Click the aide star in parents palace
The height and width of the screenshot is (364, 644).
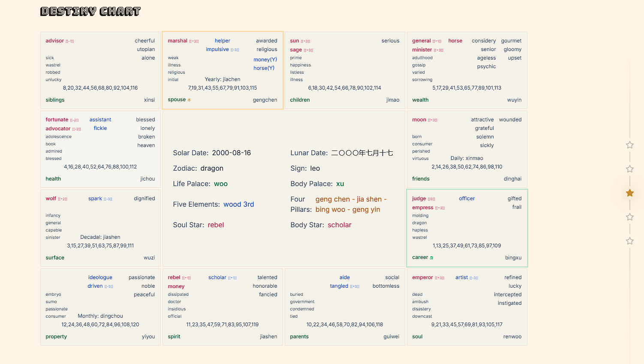[x=345, y=277]
